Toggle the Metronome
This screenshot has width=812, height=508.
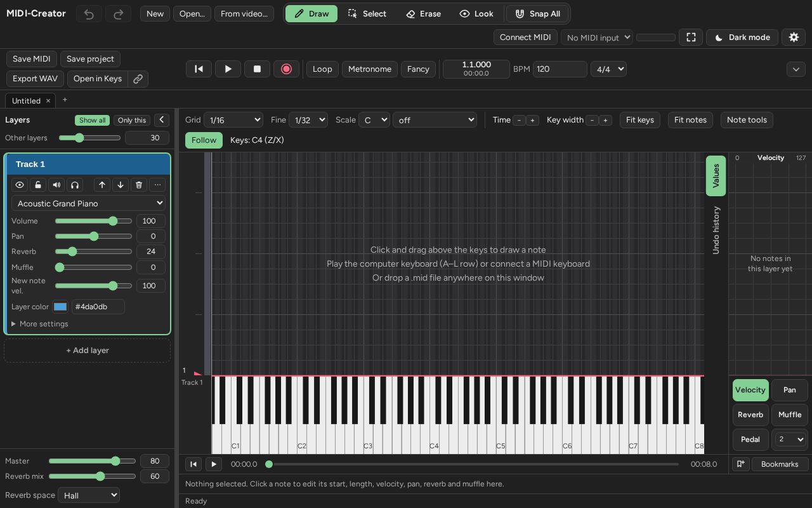(370, 69)
